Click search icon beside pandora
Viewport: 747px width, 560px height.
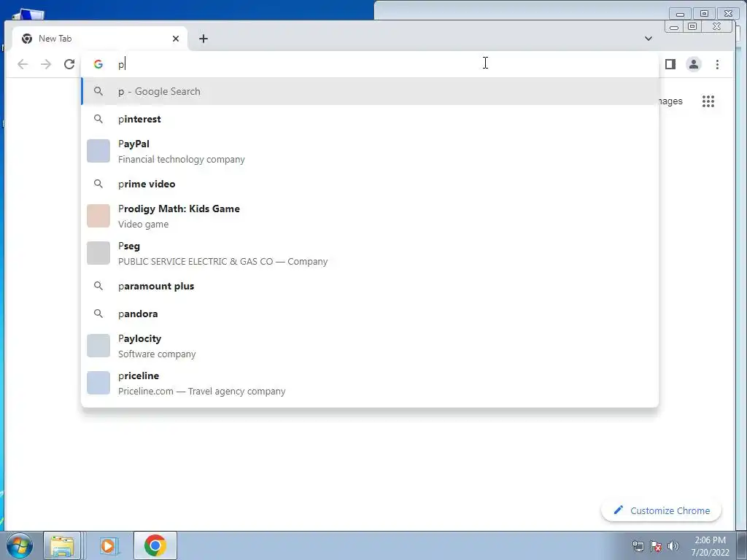coord(98,314)
